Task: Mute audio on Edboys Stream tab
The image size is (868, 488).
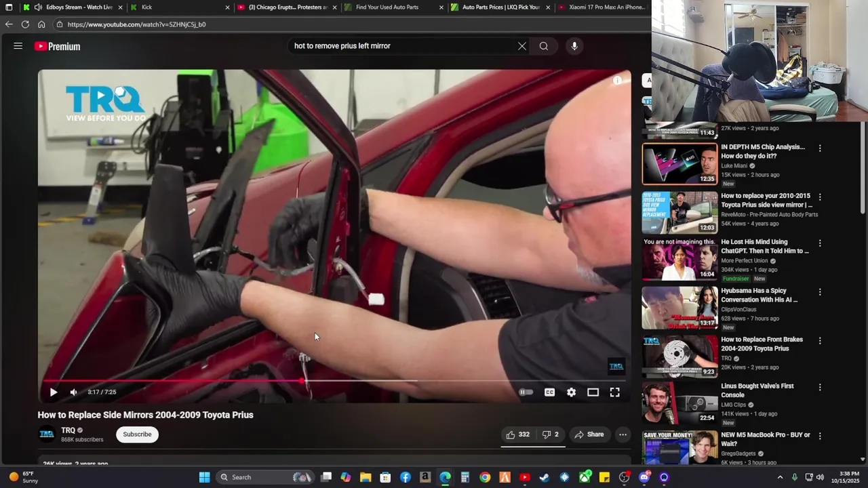Action: click(x=38, y=7)
